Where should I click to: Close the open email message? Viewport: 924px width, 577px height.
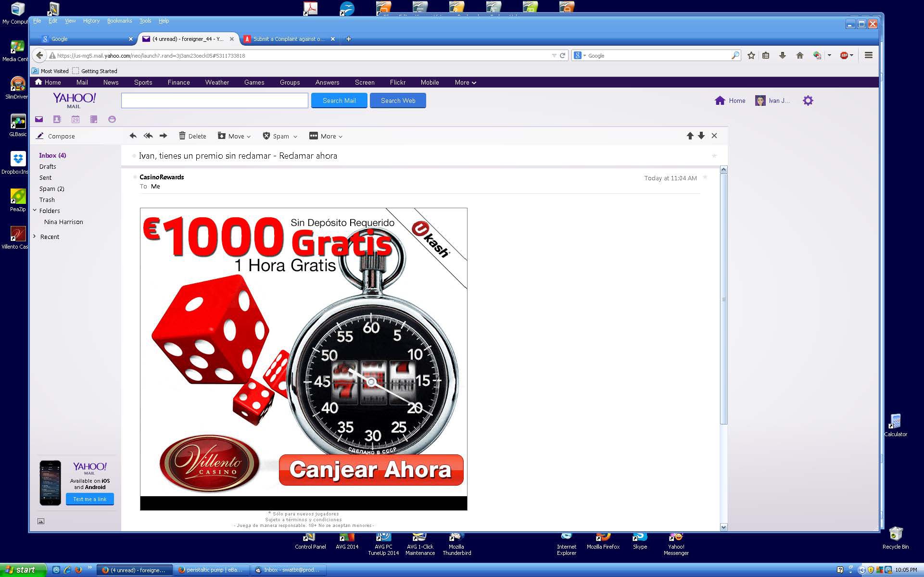714,136
